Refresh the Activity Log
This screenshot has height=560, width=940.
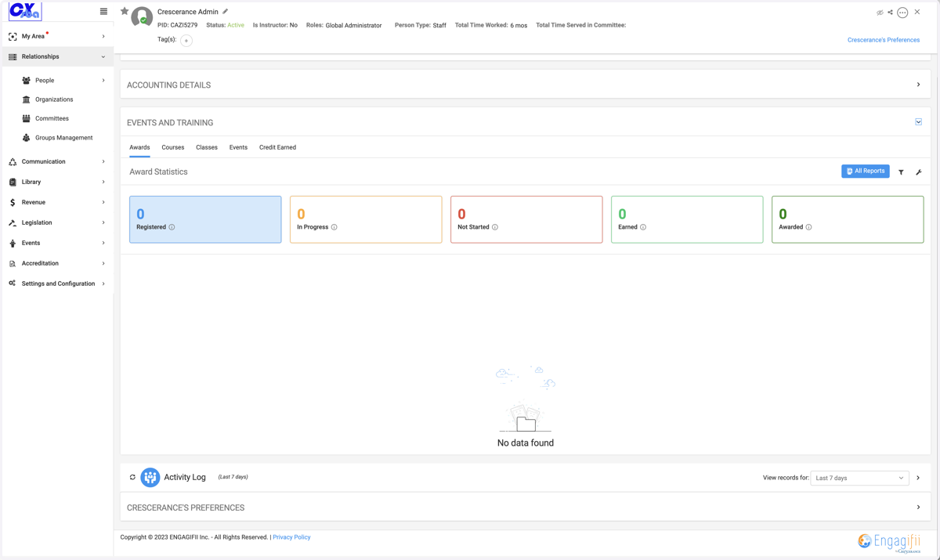(x=132, y=477)
